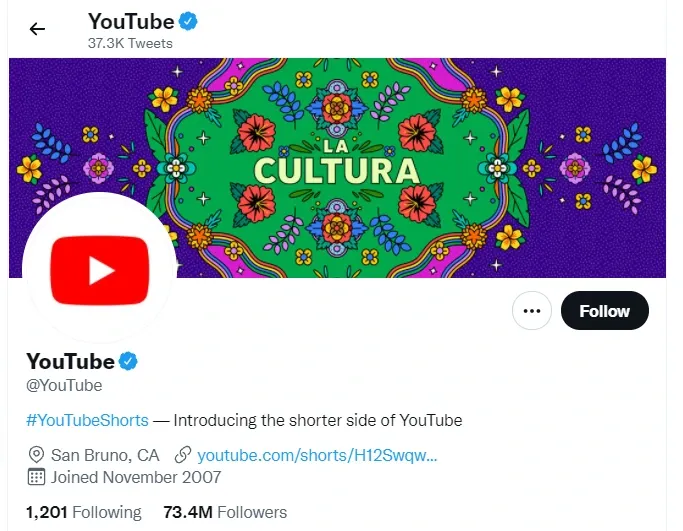This screenshot has height=531, width=683.
Task: Click the verified badge next to profile name
Action: (129, 361)
